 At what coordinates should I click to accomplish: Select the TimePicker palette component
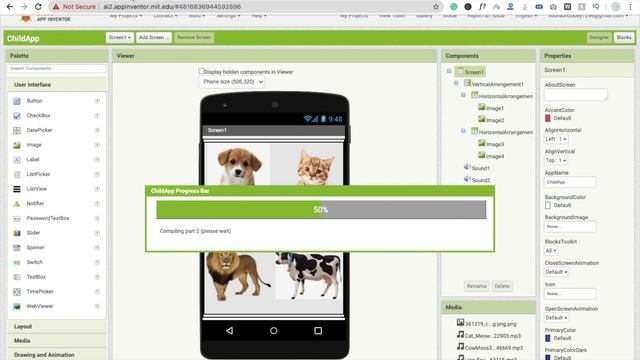click(40, 292)
